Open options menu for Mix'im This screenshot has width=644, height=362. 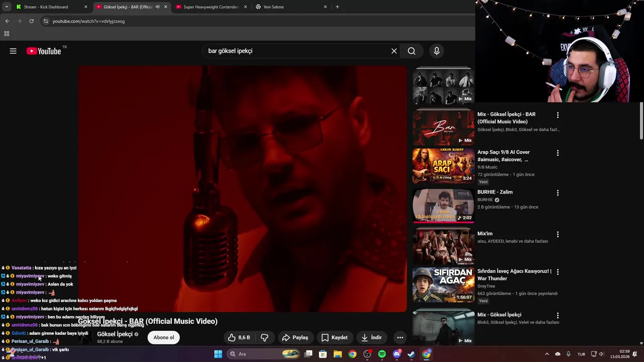[557, 234]
